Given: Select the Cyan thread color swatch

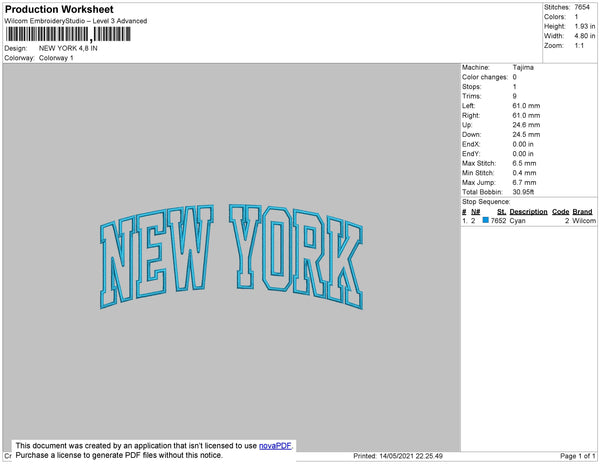Looking at the screenshot, I should pos(486,220).
